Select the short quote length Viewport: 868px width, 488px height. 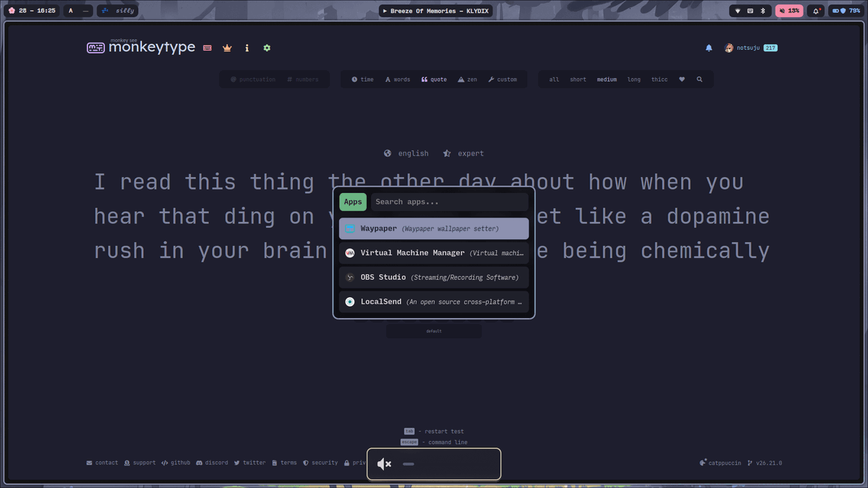(x=578, y=80)
